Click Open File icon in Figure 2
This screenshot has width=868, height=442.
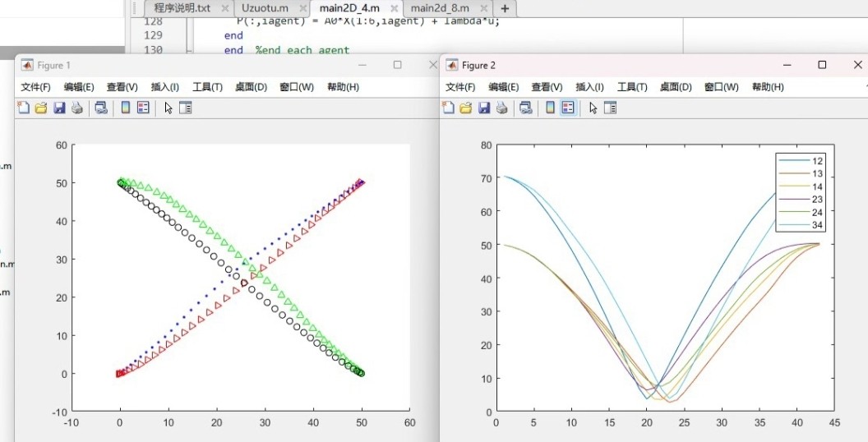click(466, 108)
